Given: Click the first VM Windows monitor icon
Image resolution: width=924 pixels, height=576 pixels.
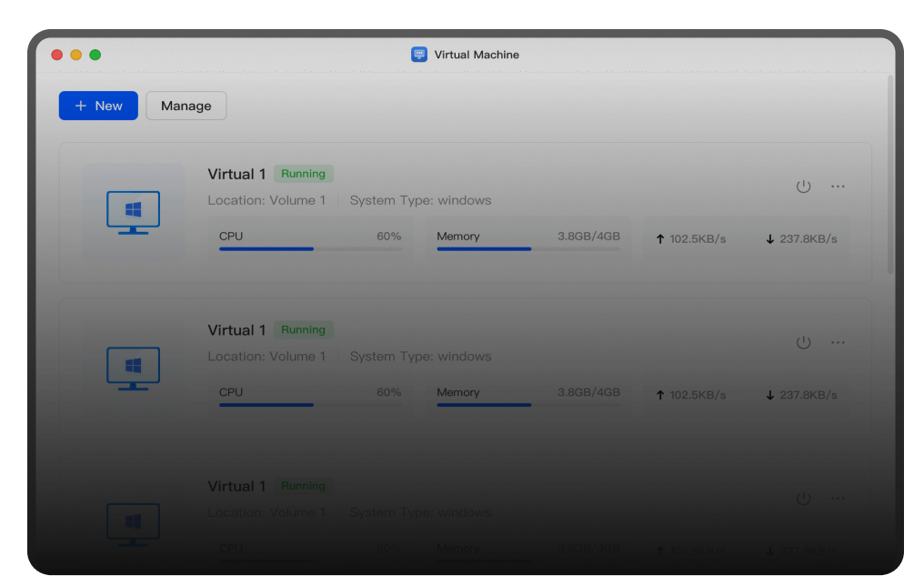Looking at the screenshot, I should [133, 212].
